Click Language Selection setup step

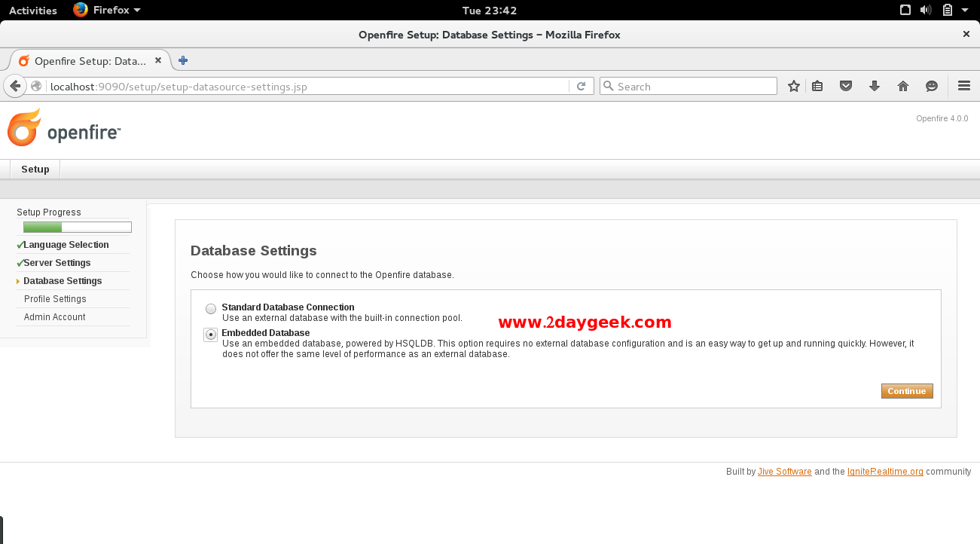66,245
